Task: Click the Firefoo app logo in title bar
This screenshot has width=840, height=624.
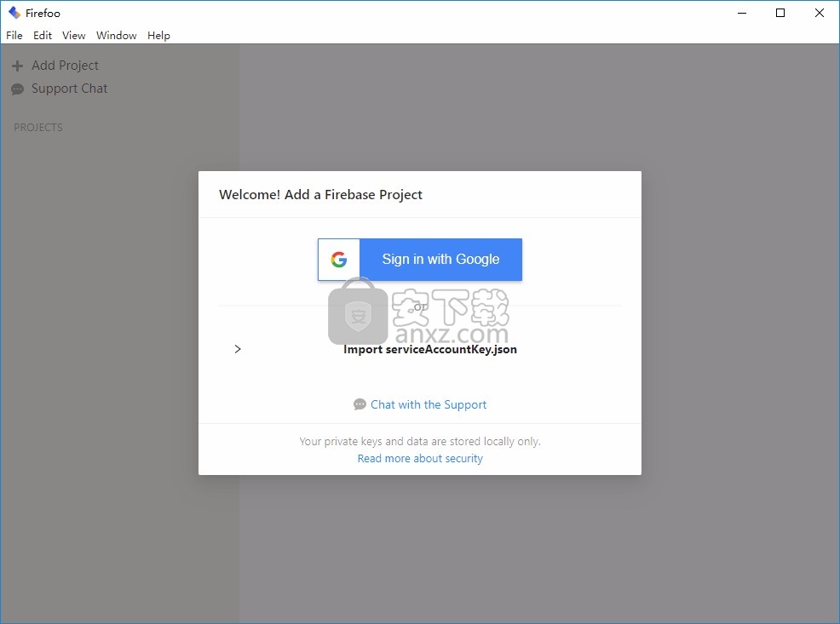Action: click(x=14, y=13)
